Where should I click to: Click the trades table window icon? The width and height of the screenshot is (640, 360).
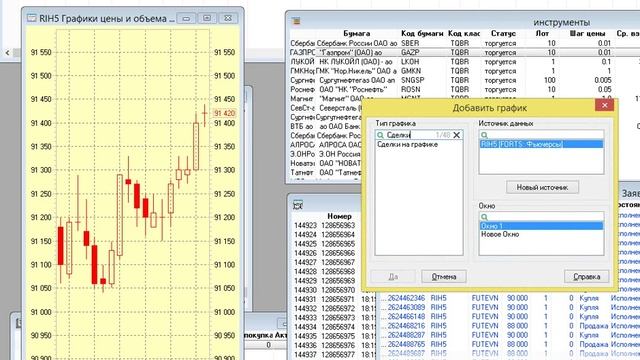coord(298,205)
